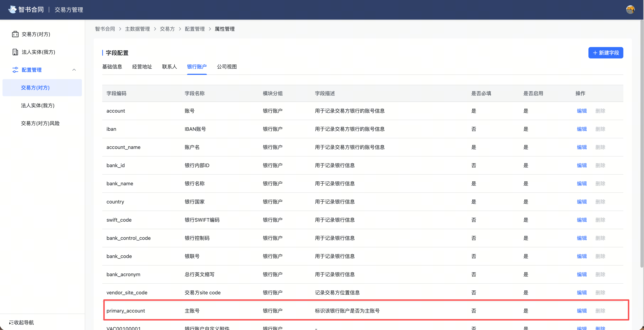Edit the bank_id field row
The width and height of the screenshot is (644, 330).
tap(582, 165)
